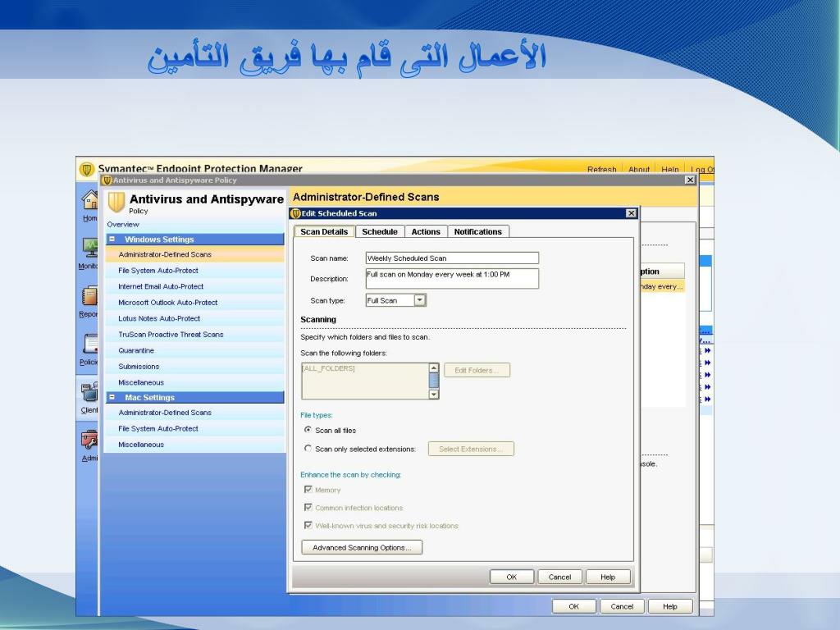Viewport: 840px width, 630px height.
Task: Click About link in Symantec Manager
Action: pyautogui.click(x=638, y=169)
